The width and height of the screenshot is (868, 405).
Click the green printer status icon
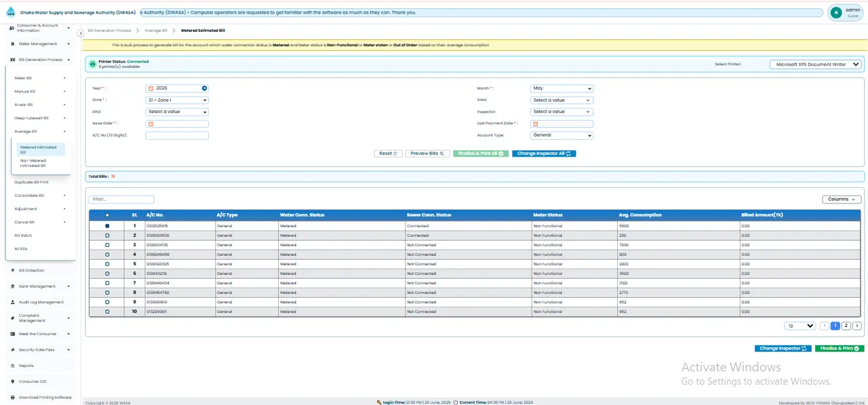92,64
